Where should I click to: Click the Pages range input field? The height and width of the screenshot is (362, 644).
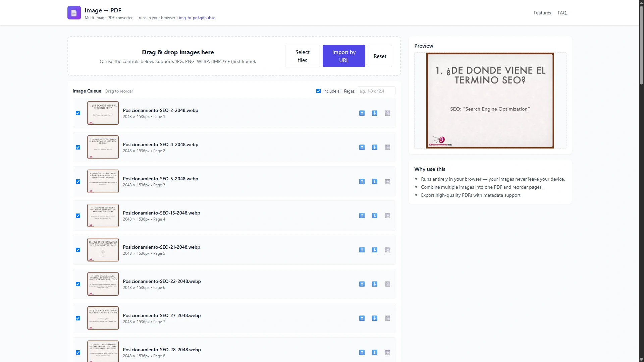click(376, 91)
